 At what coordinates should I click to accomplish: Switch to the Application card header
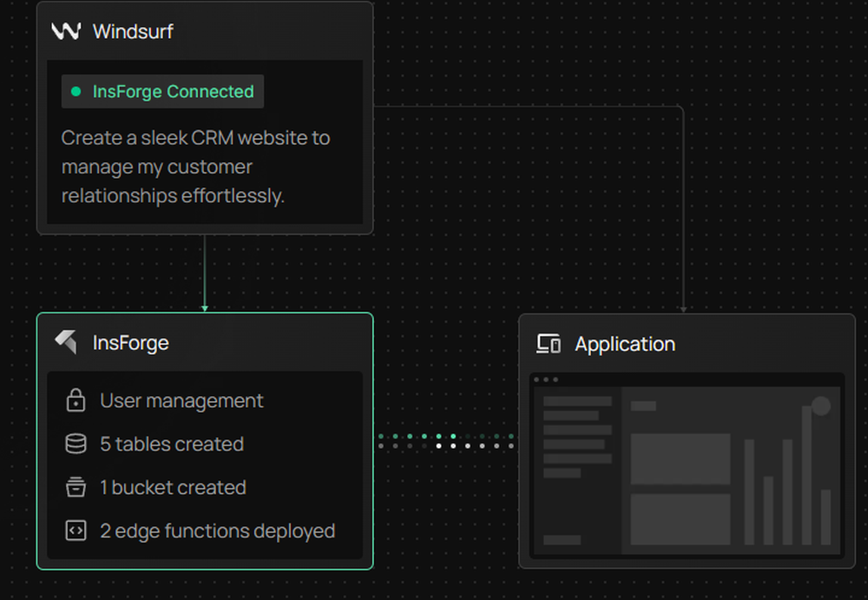(625, 344)
